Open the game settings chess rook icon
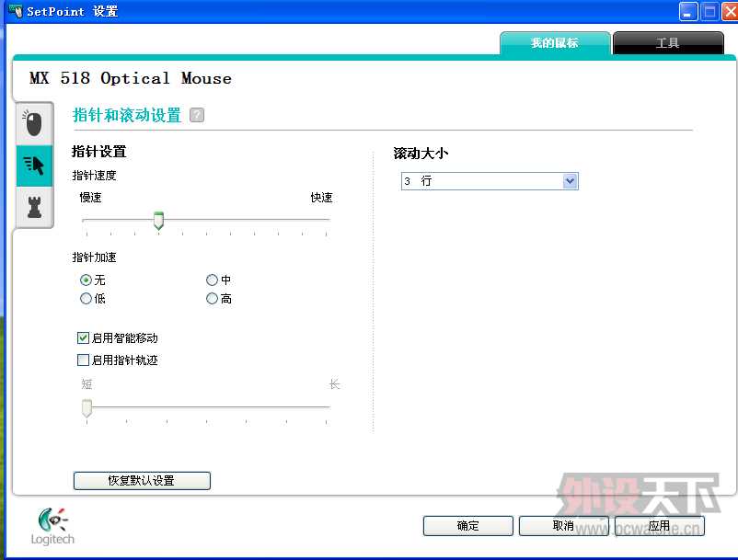738x560 pixels. click(34, 207)
